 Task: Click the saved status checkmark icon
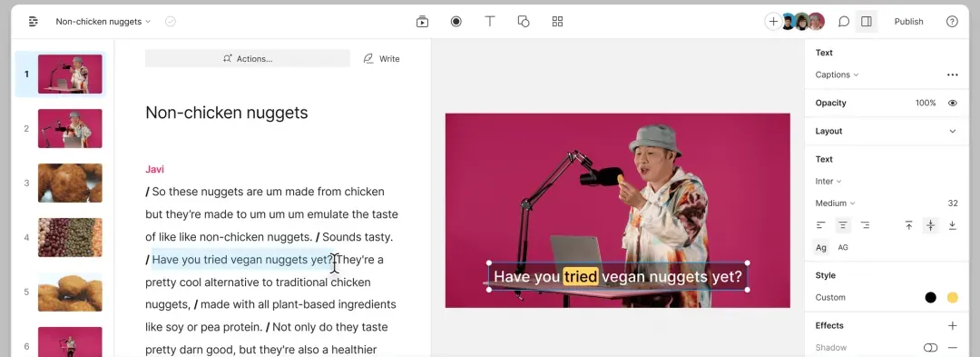point(171,21)
